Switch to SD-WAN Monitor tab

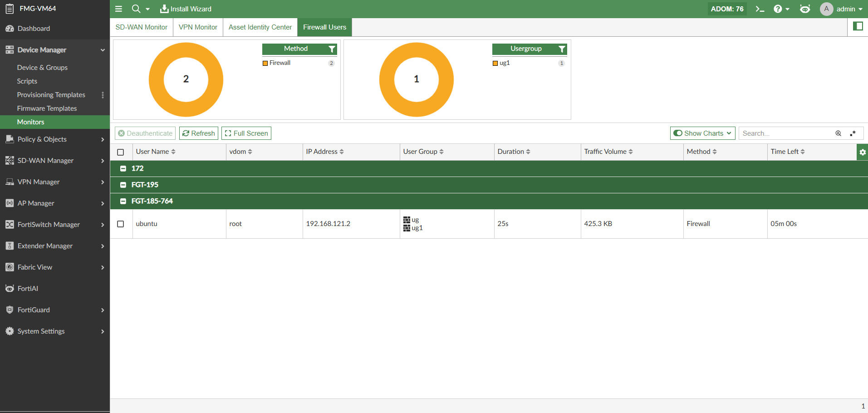click(142, 27)
